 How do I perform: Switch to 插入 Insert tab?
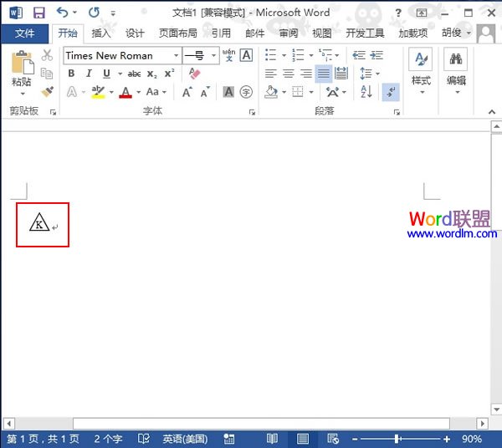pos(101,33)
